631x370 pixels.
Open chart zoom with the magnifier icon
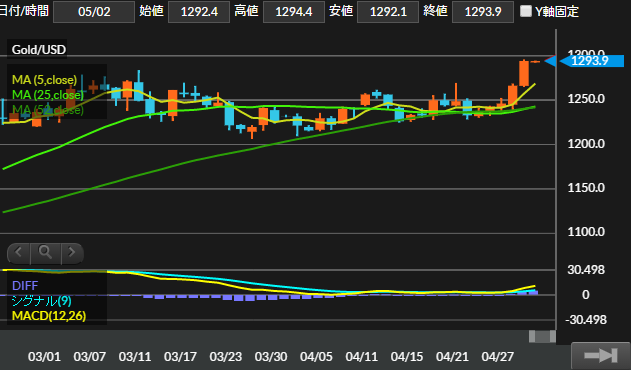[45, 253]
